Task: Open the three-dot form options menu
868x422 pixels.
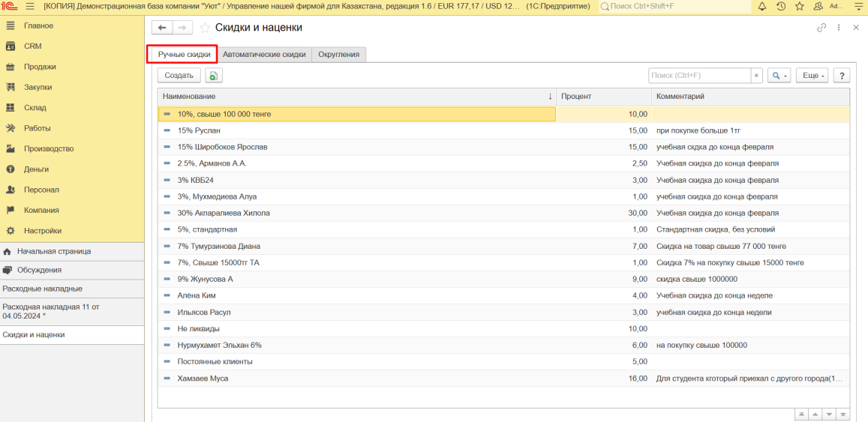Action: coord(839,28)
